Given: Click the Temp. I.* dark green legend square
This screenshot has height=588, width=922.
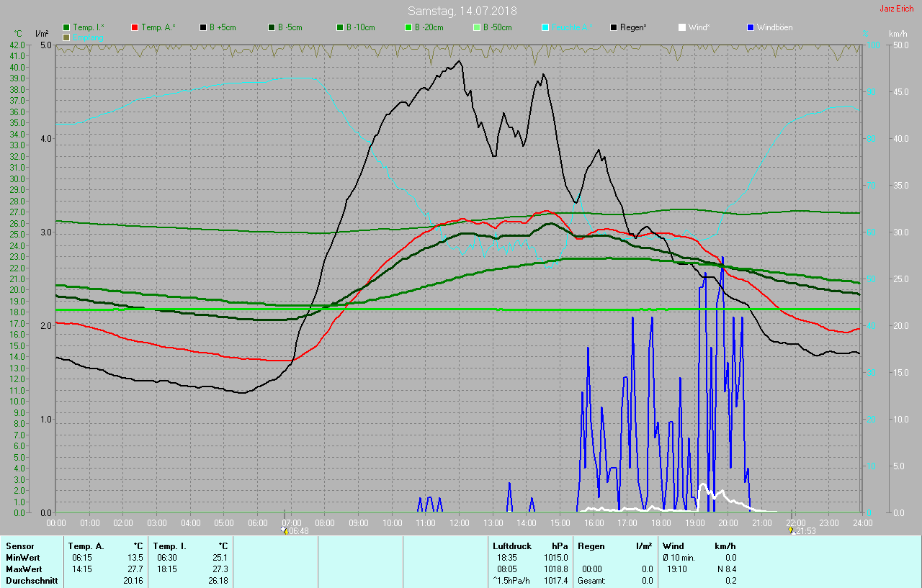Looking at the screenshot, I should (x=66, y=27).
